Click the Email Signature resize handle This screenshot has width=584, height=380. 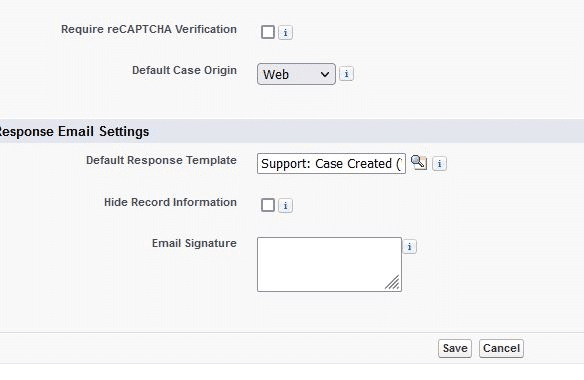(x=393, y=282)
